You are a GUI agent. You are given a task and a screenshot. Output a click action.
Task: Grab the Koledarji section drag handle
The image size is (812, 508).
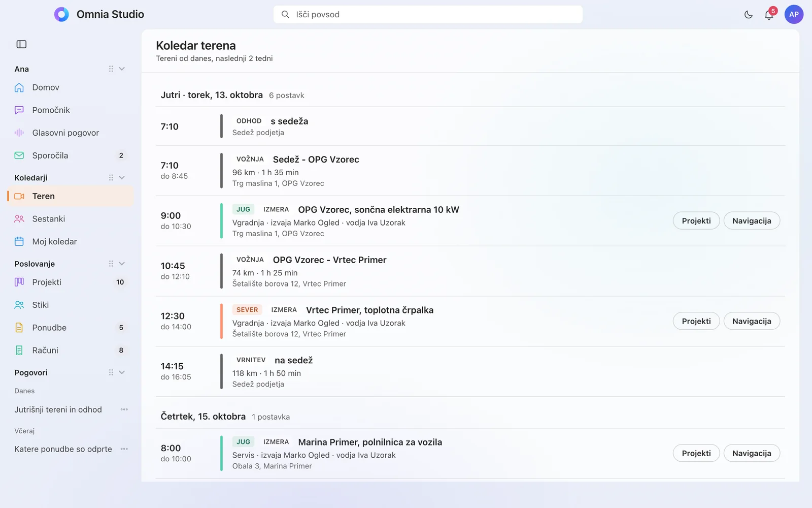111,178
